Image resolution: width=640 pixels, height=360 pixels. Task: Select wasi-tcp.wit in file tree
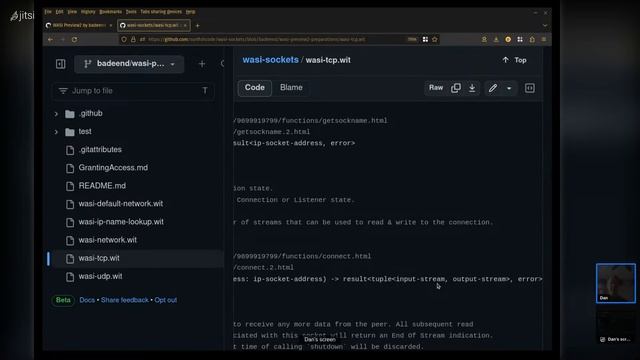99,258
